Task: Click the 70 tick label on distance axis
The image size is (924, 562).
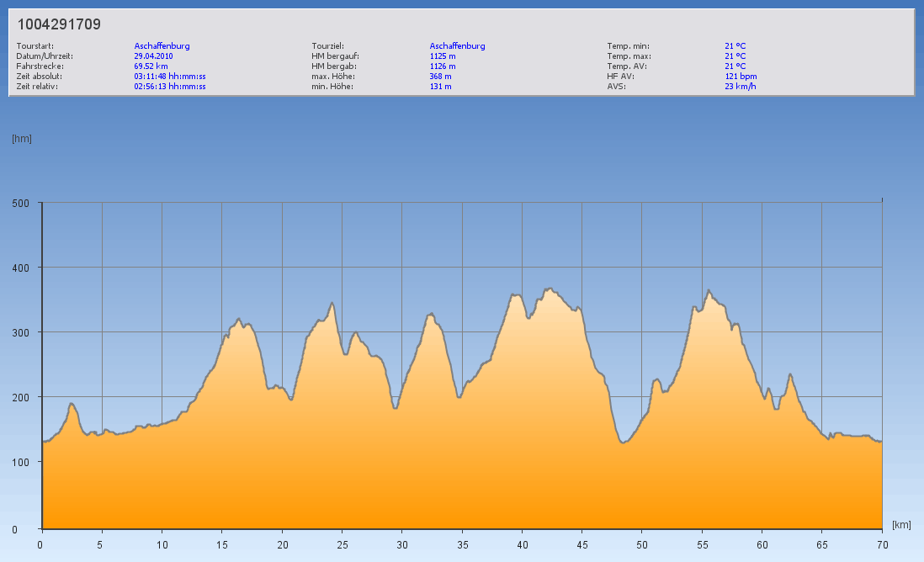Action: pos(881,544)
